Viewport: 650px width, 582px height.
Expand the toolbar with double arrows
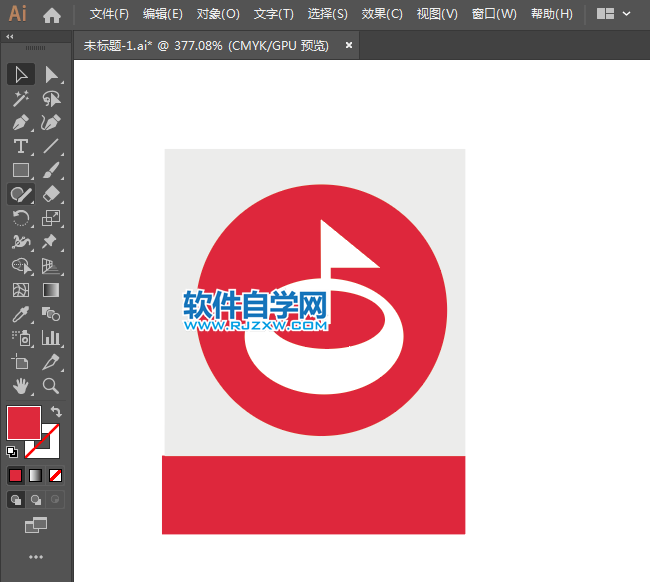10,36
